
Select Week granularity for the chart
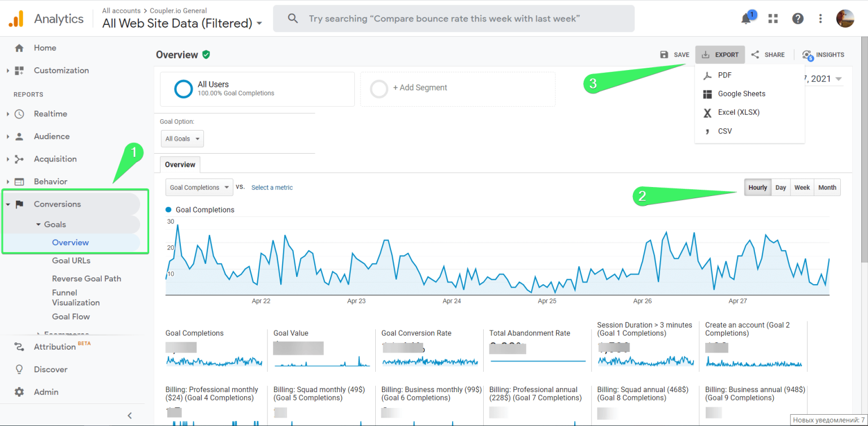pyautogui.click(x=802, y=187)
